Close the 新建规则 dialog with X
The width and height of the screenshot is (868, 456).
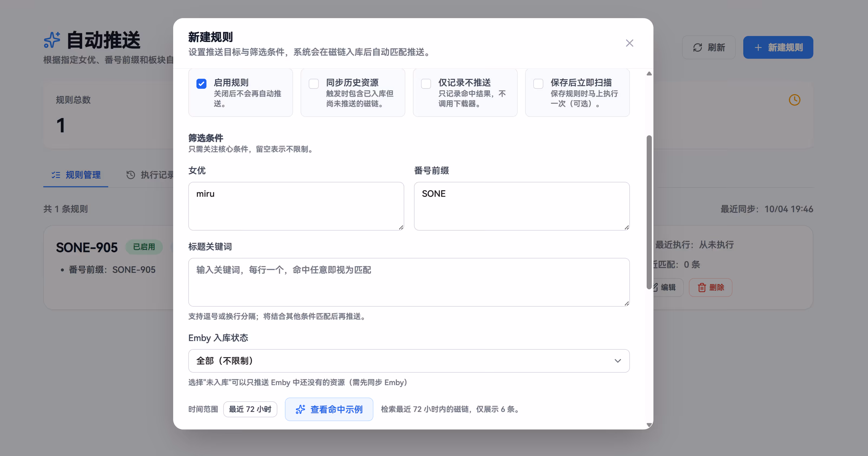pyautogui.click(x=629, y=43)
